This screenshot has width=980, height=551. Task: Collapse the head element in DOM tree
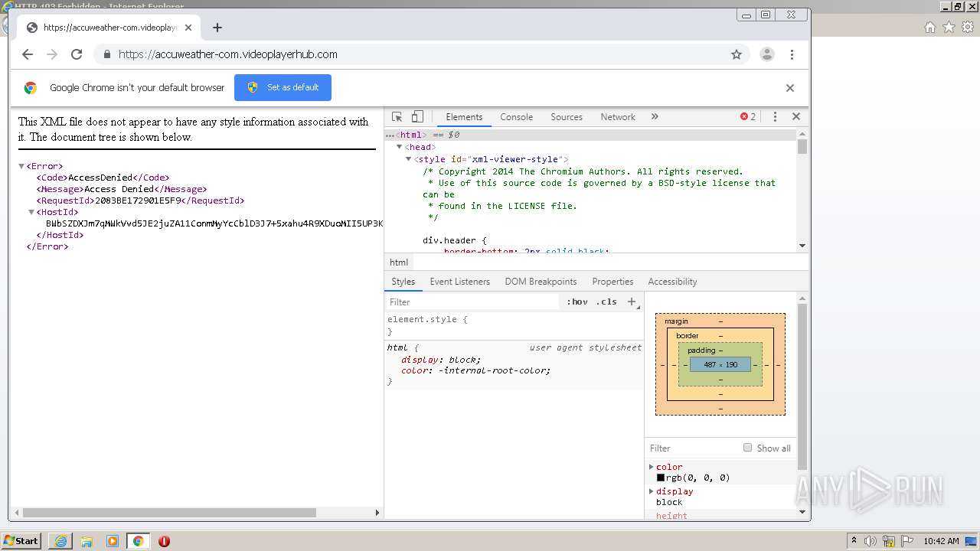click(x=399, y=147)
